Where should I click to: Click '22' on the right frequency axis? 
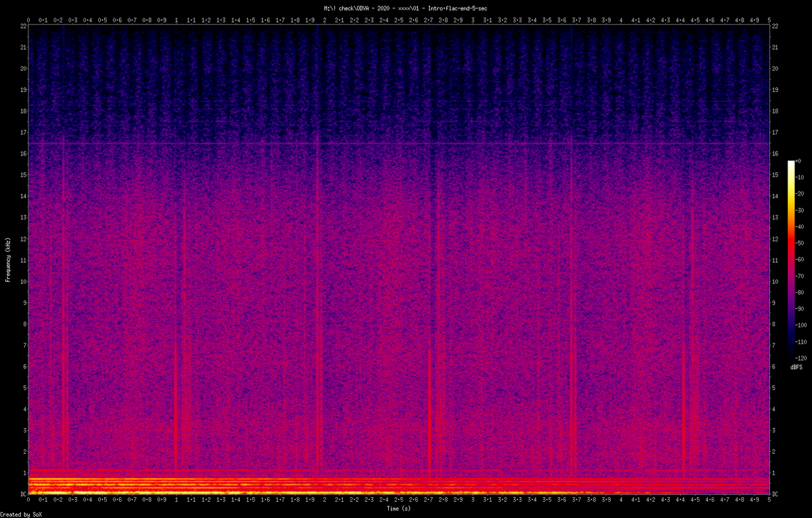775,26
